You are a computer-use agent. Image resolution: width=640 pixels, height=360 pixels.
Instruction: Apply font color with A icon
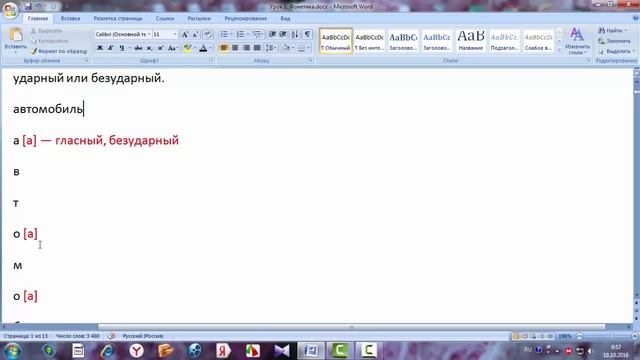[203, 48]
